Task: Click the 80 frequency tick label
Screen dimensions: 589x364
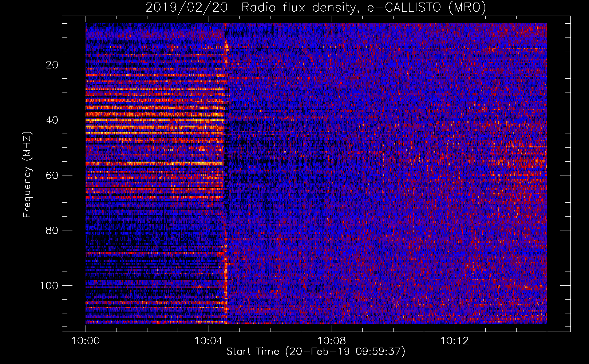Action: (52, 230)
